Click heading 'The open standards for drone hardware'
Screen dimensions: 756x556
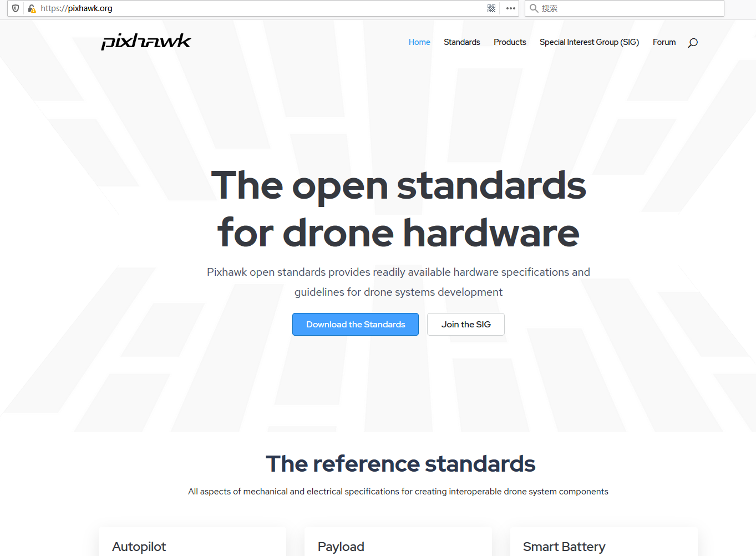coord(398,209)
